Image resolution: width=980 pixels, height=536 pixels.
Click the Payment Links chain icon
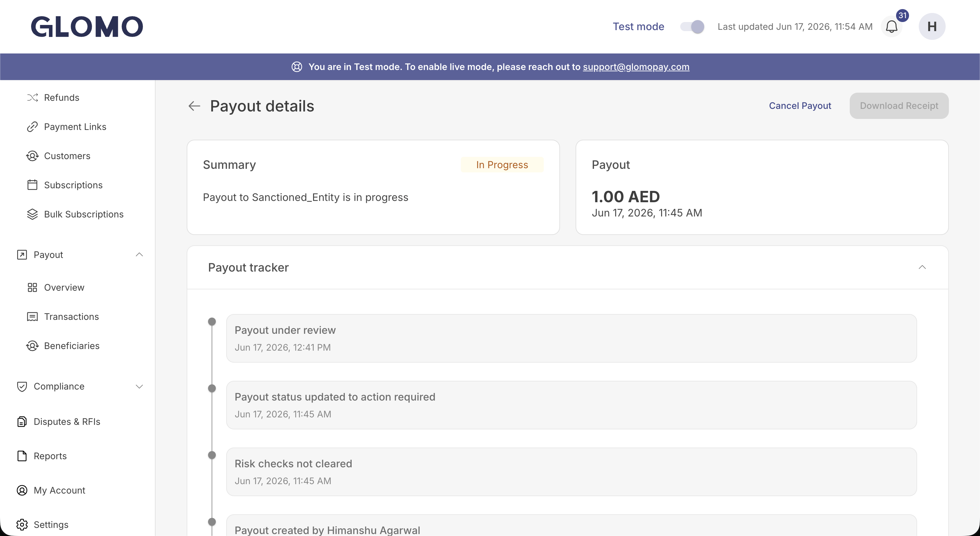[32, 127]
